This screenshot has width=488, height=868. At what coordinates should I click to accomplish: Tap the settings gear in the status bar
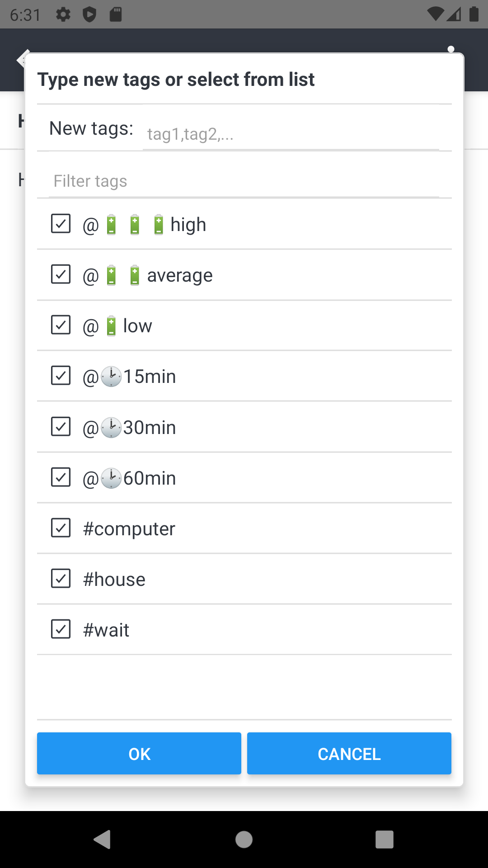point(63,15)
